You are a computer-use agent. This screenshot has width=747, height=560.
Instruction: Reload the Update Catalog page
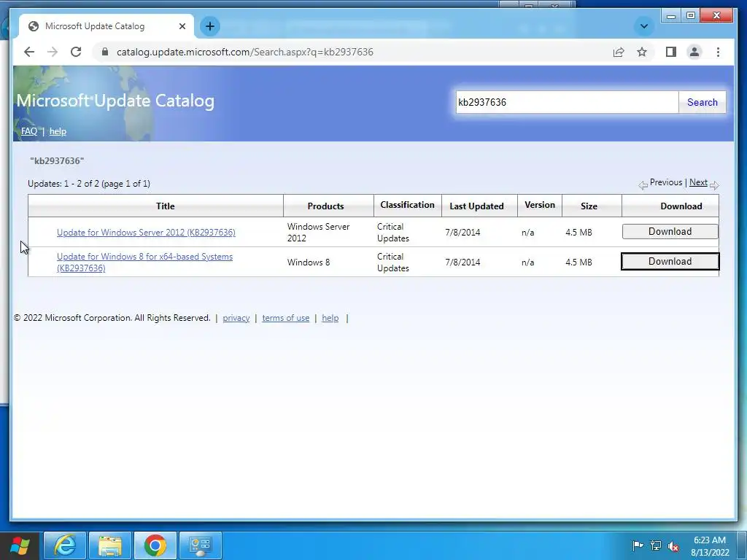pos(76,52)
